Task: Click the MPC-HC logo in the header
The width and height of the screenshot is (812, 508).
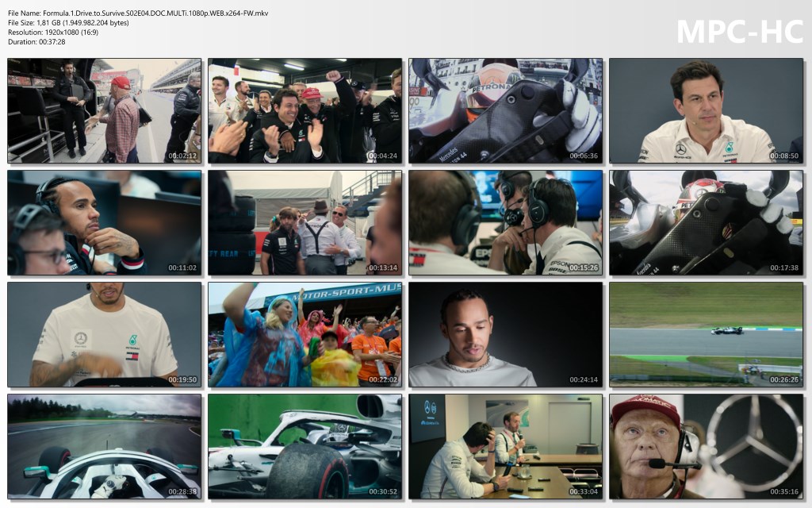Action: coord(739,31)
